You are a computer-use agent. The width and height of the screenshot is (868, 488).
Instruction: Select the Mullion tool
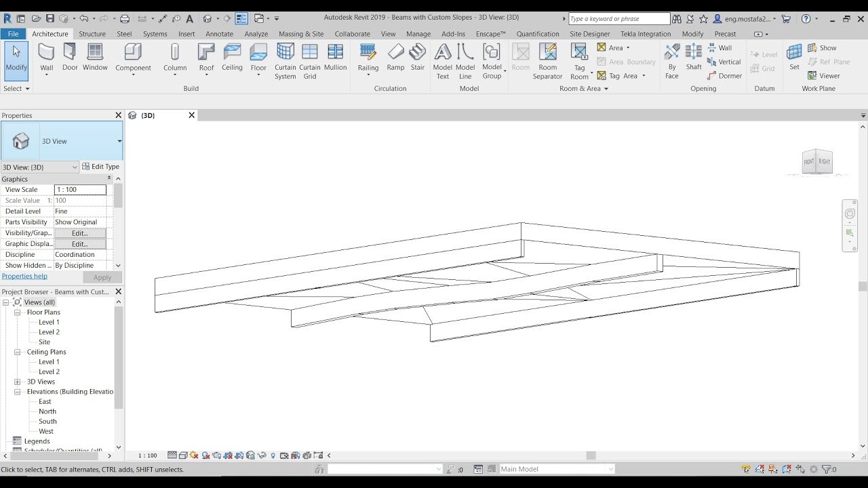[x=335, y=57]
